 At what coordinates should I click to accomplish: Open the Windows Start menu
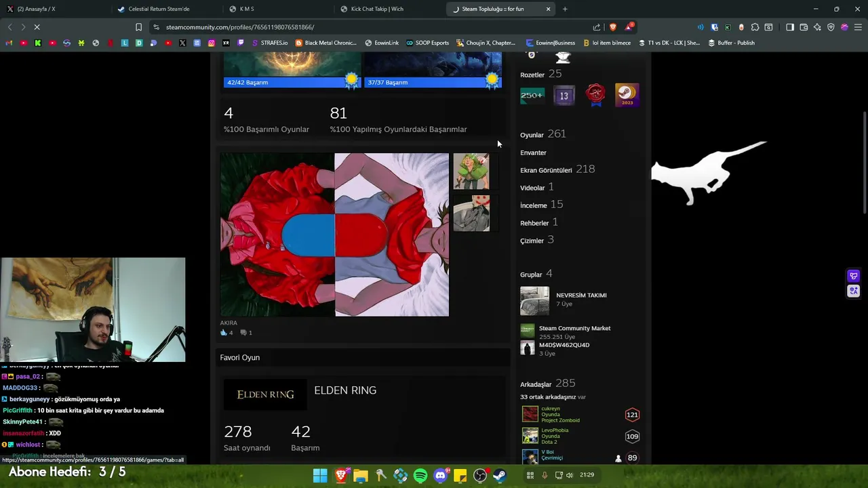click(320, 476)
